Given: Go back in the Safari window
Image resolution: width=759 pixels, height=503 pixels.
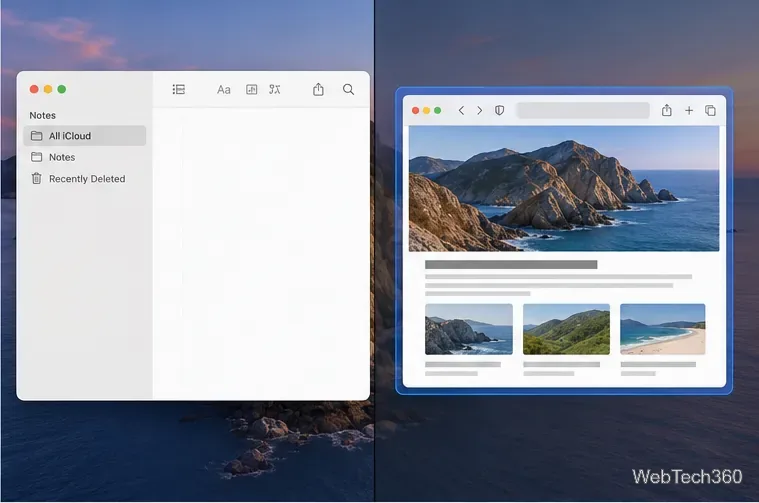Looking at the screenshot, I should 461,110.
